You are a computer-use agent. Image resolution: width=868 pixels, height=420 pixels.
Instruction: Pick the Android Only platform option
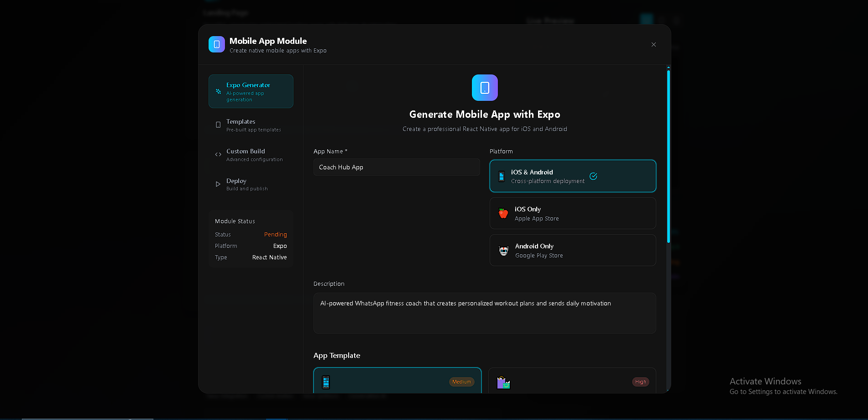573,250
